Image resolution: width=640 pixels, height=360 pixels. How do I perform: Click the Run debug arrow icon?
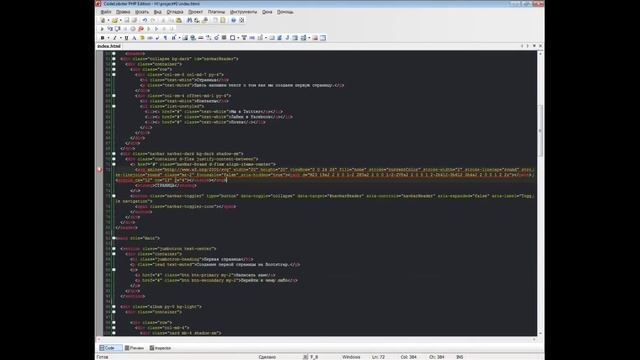(102, 29)
